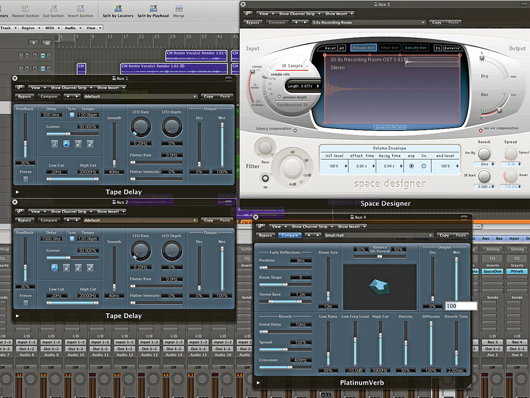This screenshot has width=530, height=398.
Task: Select first groove note icon in Aux 1
Action: click(54, 144)
